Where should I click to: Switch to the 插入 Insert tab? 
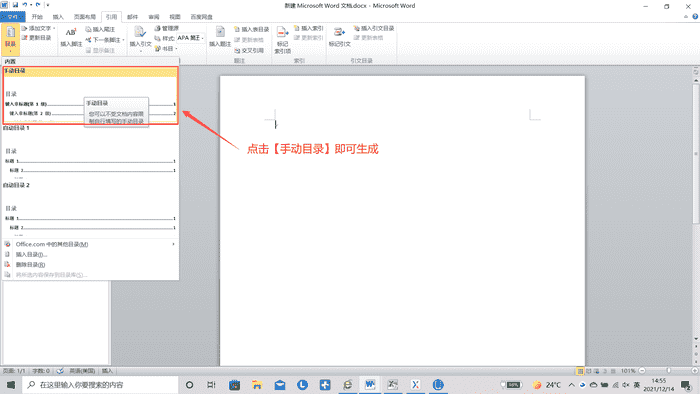click(x=58, y=17)
